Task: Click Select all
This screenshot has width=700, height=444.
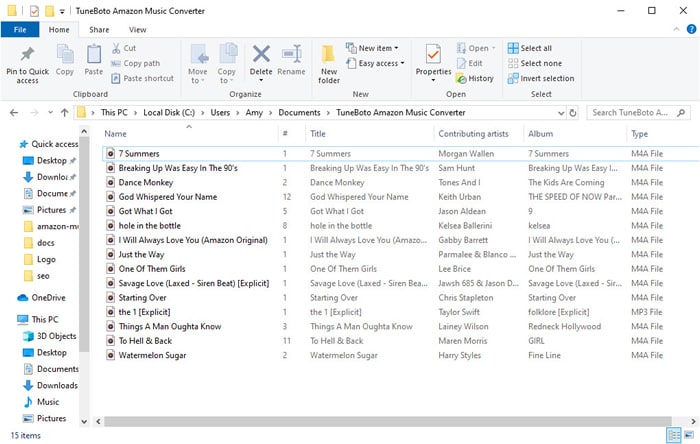Action: [x=530, y=48]
